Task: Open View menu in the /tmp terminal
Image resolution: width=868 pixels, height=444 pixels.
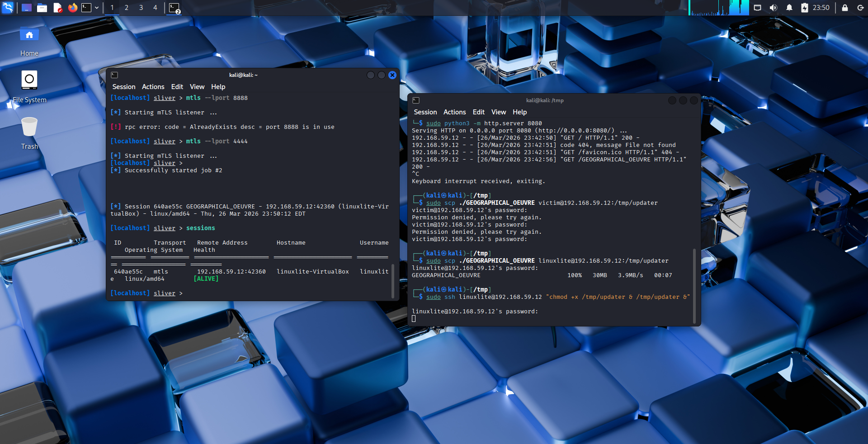Action: (499, 112)
